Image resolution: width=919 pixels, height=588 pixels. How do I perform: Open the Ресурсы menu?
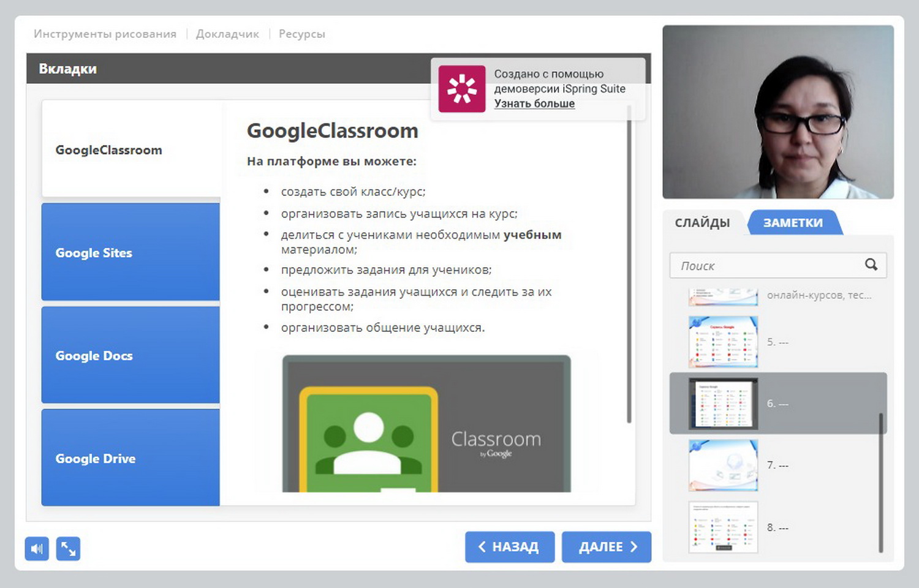[x=301, y=34]
